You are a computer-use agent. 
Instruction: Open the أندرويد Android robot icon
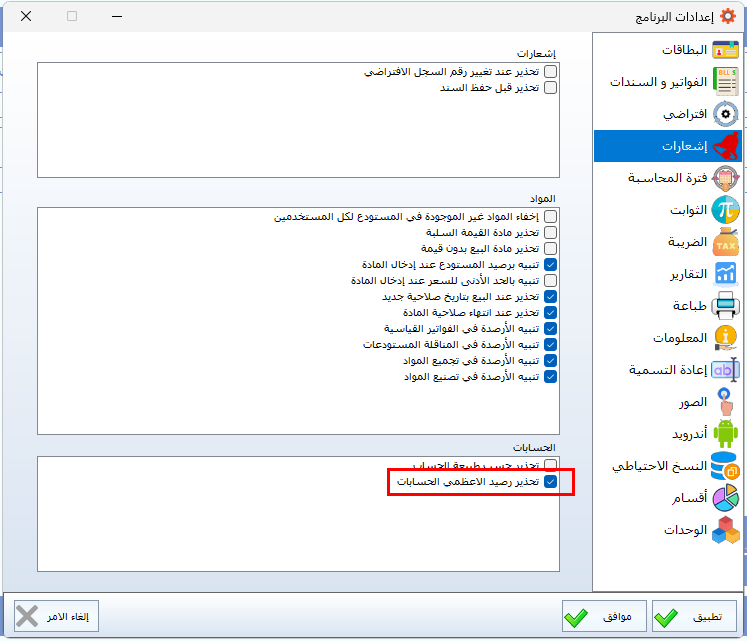point(725,434)
